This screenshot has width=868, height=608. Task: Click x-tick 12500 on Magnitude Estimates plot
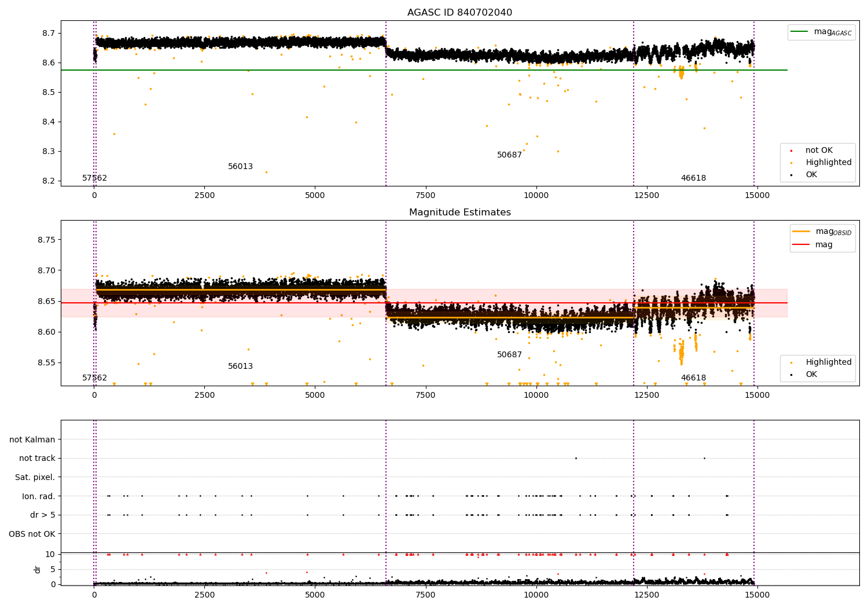pyautogui.click(x=647, y=395)
